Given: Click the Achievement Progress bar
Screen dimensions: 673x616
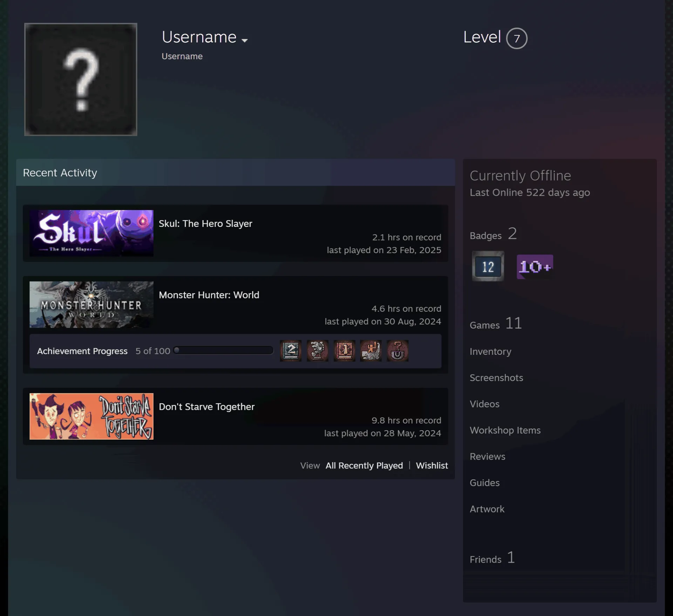Looking at the screenshot, I should point(224,350).
